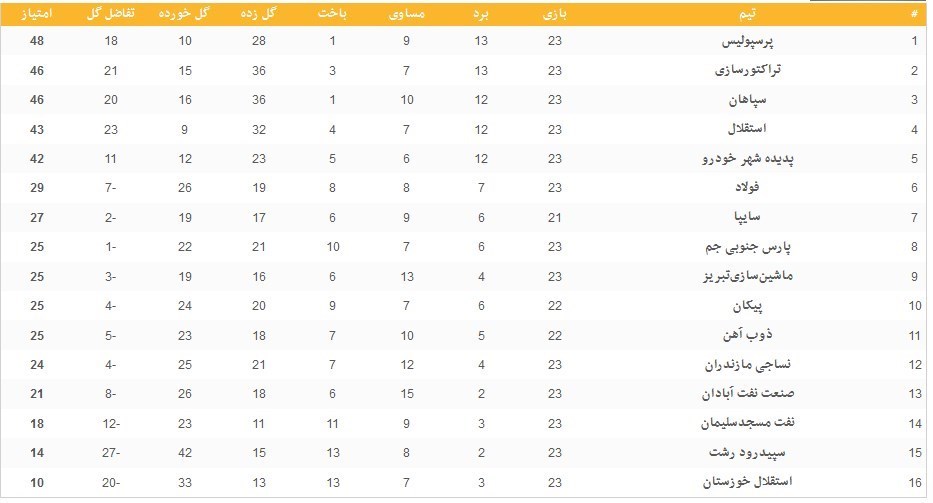Click the ذوب آهن team name
Screen dimensions: 933x503
(750, 335)
